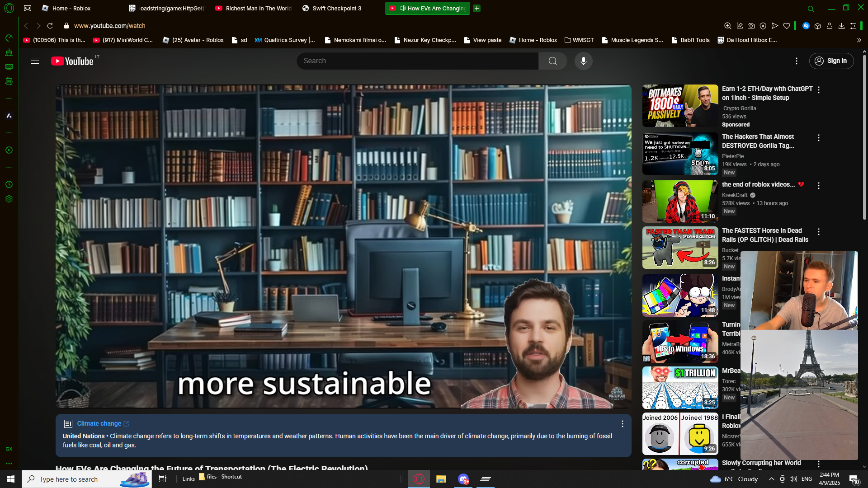The height and width of the screenshot is (488, 868).
Task: Open options for Hackers Gorilla Tag video
Action: pyautogui.click(x=818, y=138)
